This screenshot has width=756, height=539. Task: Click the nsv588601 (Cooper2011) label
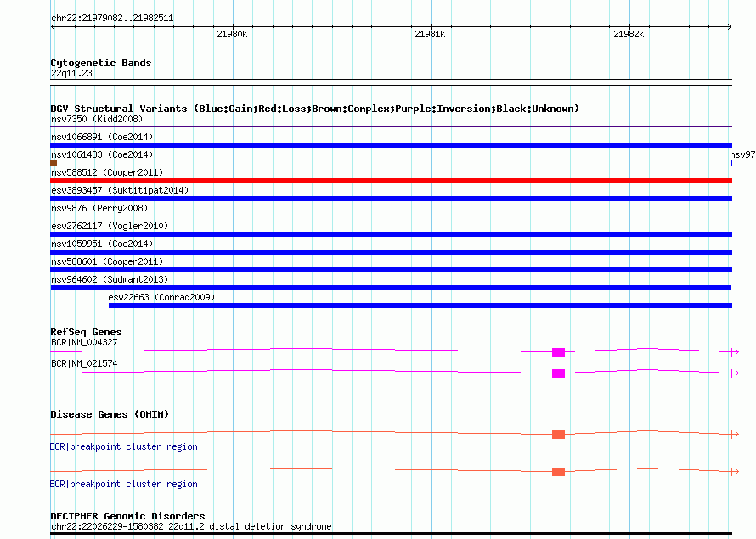[x=107, y=261]
